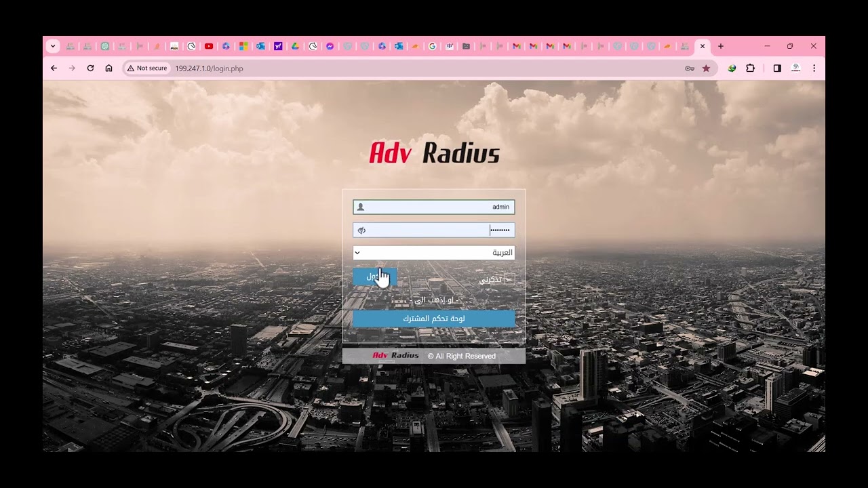This screenshot has width=868, height=488.
Task: Toggle password visibility eye icon
Action: 361,230
